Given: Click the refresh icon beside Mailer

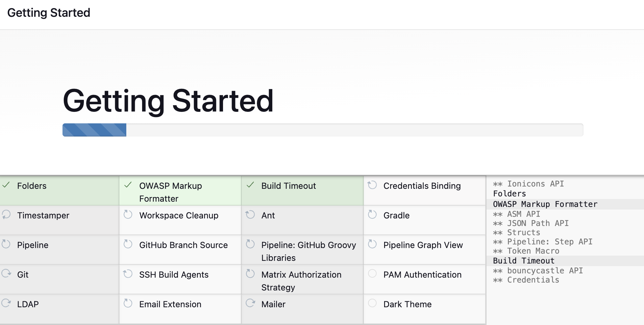Looking at the screenshot, I should (x=250, y=303).
